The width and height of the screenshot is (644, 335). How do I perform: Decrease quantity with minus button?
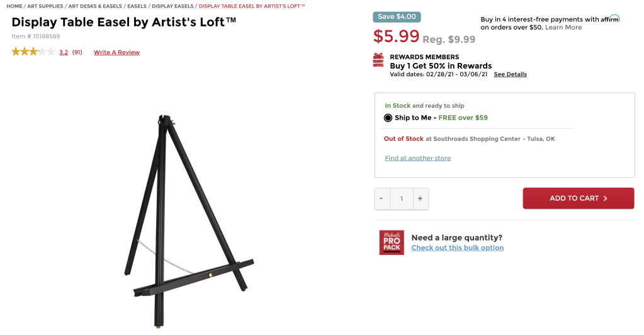pyautogui.click(x=381, y=198)
